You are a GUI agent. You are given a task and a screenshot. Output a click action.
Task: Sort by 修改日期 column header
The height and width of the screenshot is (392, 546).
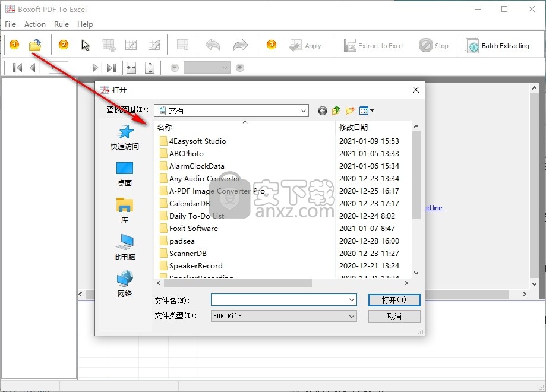[x=373, y=128]
